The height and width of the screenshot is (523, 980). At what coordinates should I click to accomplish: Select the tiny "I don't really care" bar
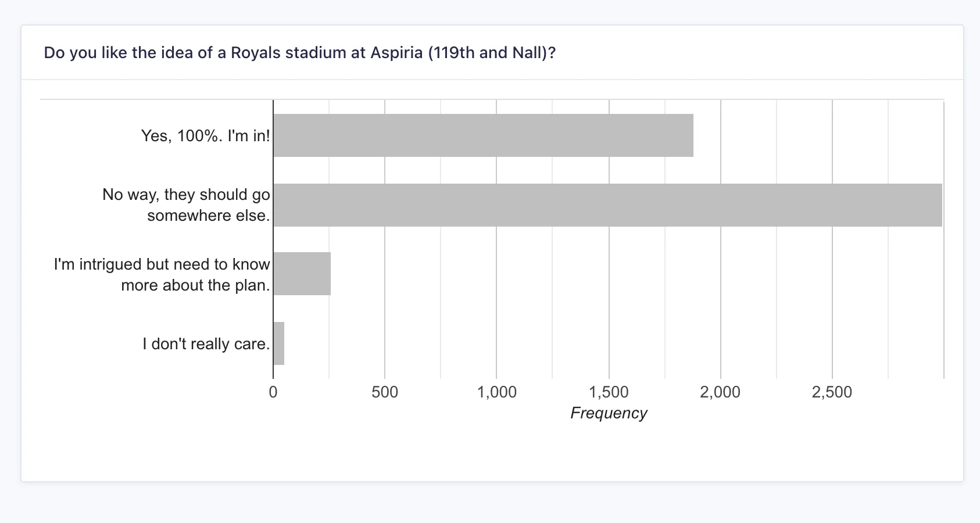click(x=279, y=343)
